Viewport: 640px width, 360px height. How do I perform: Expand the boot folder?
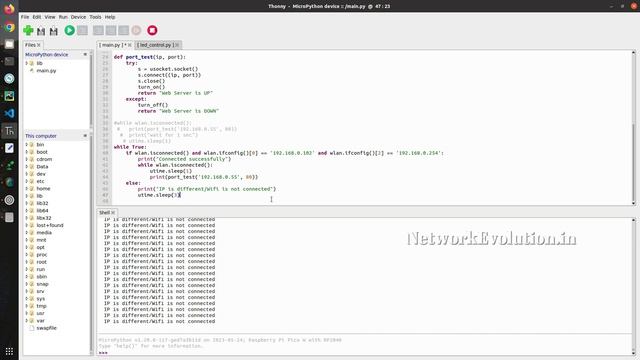coord(27,152)
